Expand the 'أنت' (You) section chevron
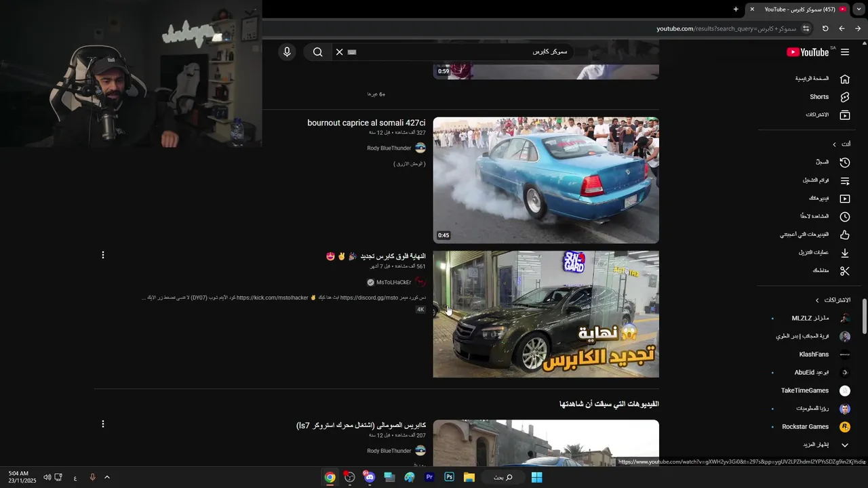The width and height of the screenshot is (868, 488). click(835, 144)
